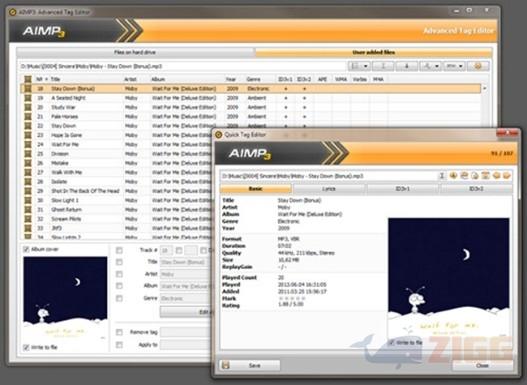Switch to the Files on hard drive tab
The width and height of the screenshot is (527, 385).
tap(135, 52)
